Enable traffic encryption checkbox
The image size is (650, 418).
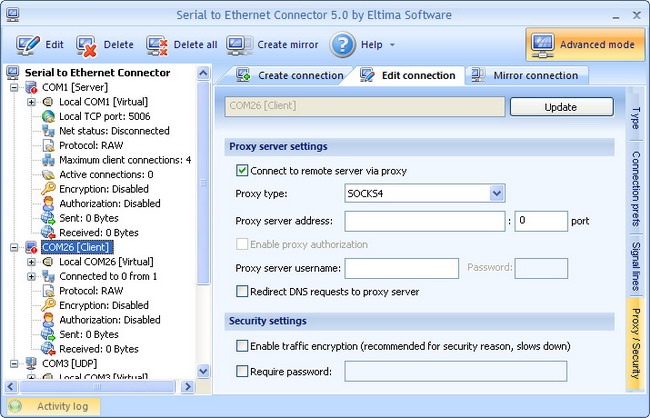tap(242, 346)
